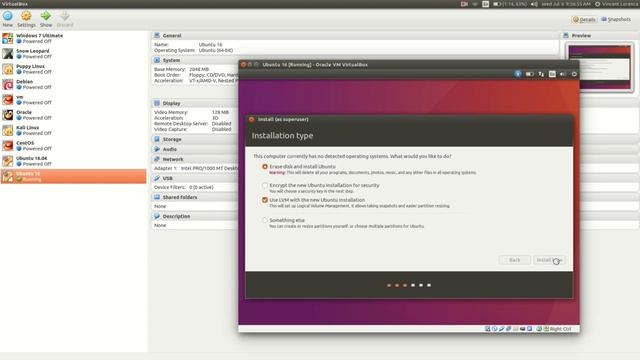
Task: Click the Oracle VM icon in list
Action: [8, 115]
